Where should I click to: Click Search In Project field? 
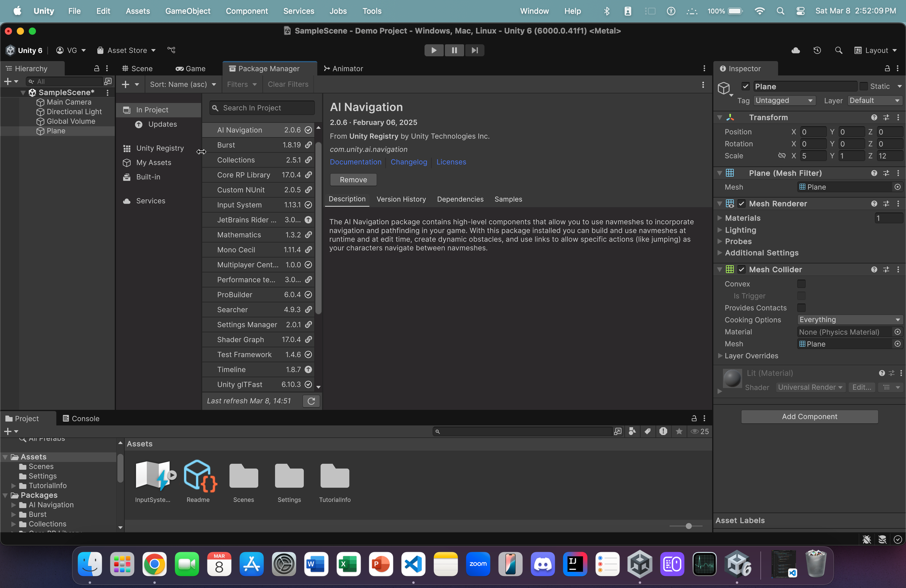(262, 108)
